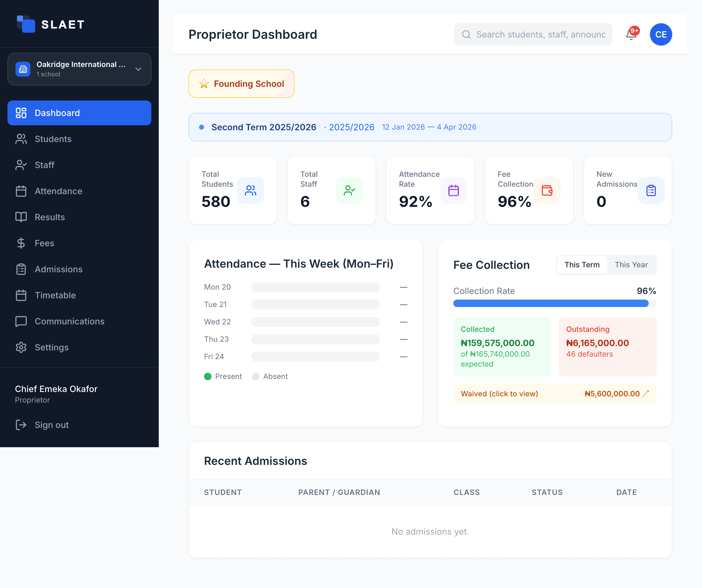Click the CE avatar at top right
The height and width of the screenshot is (588, 702).
tap(660, 34)
